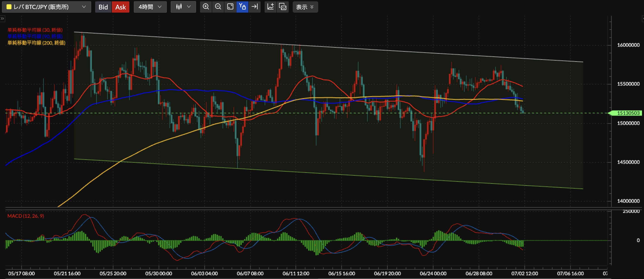Image resolution: width=644 pixels, height=279 pixels.
Task: Open the レバ BTC/JPY symbol dropdown
Action: [x=47, y=7]
